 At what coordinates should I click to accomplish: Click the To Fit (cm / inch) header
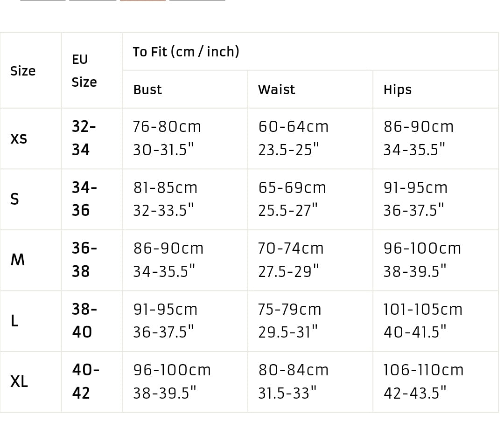(186, 52)
